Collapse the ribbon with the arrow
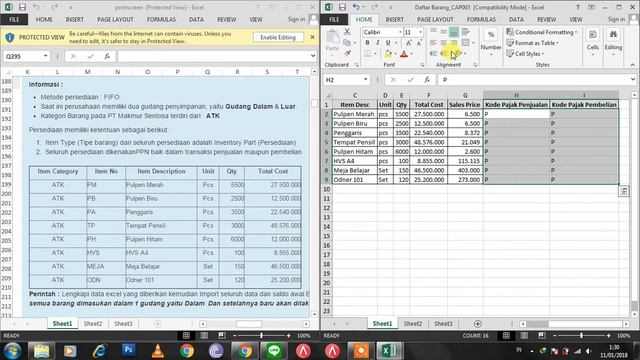The image size is (640, 360). (x=632, y=64)
